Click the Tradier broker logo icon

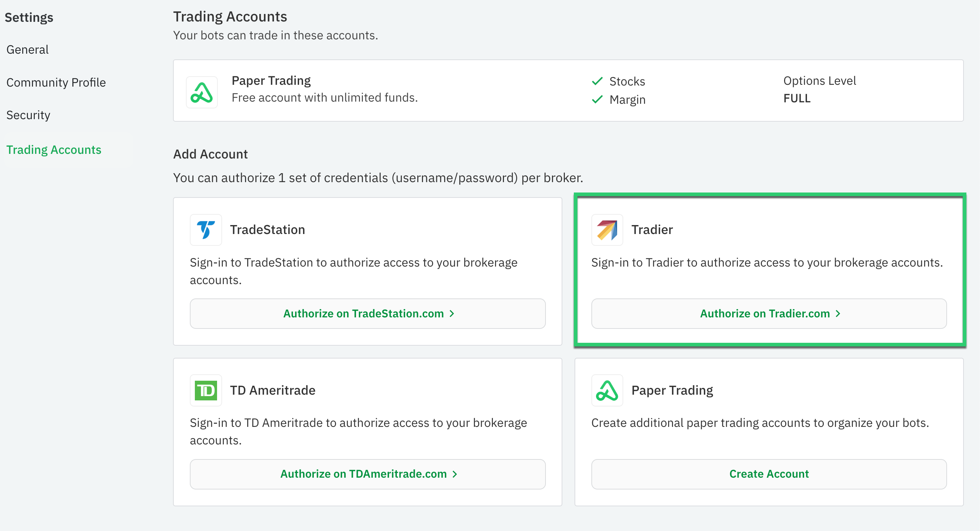[x=607, y=230]
